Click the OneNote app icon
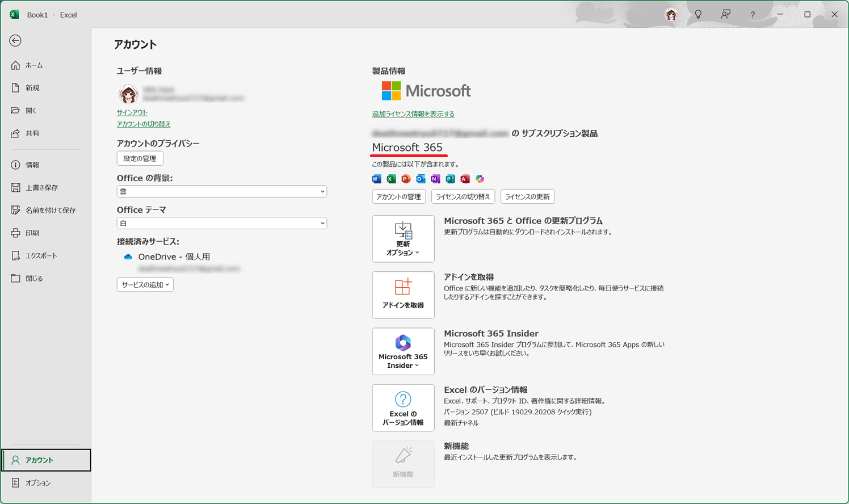 coord(436,179)
